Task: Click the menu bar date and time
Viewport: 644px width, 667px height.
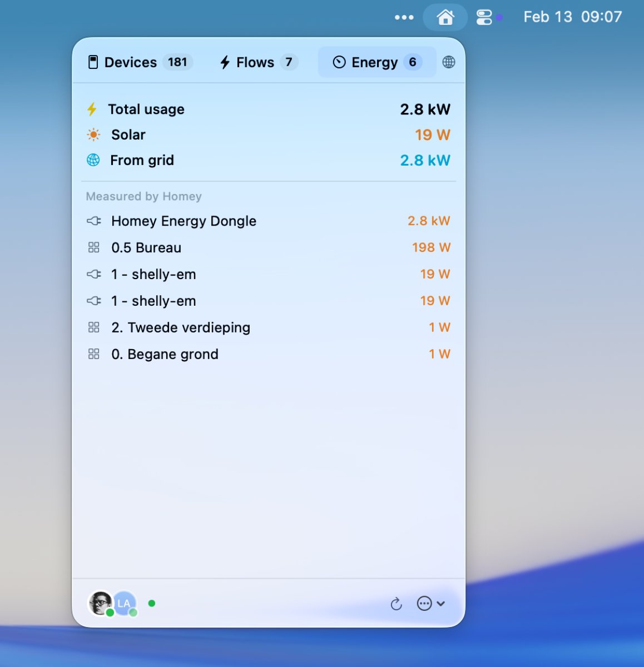Action: 572,17
